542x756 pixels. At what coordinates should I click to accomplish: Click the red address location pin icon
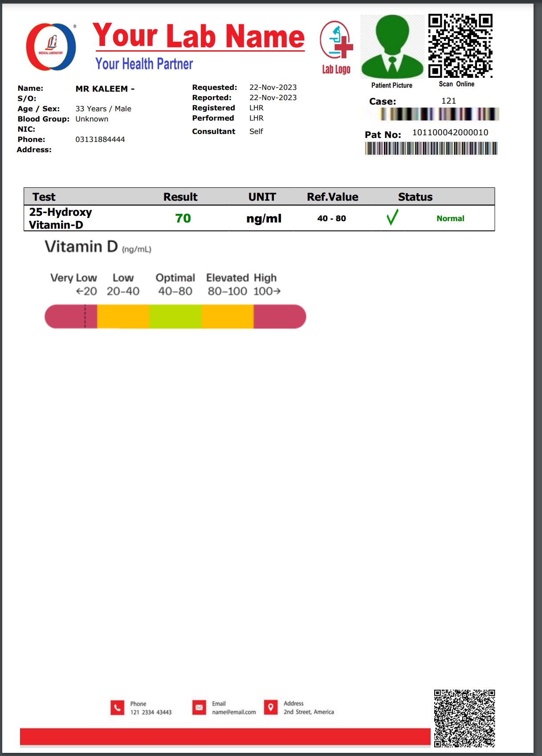270,707
